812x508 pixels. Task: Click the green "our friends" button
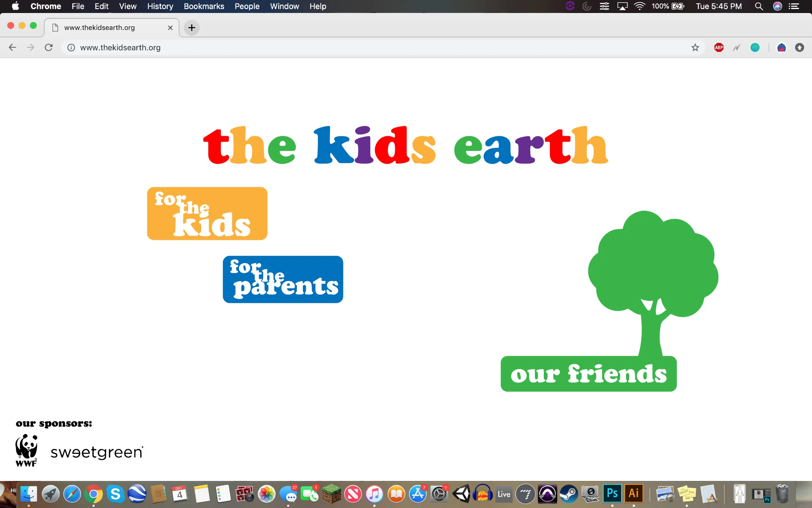click(588, 374)
